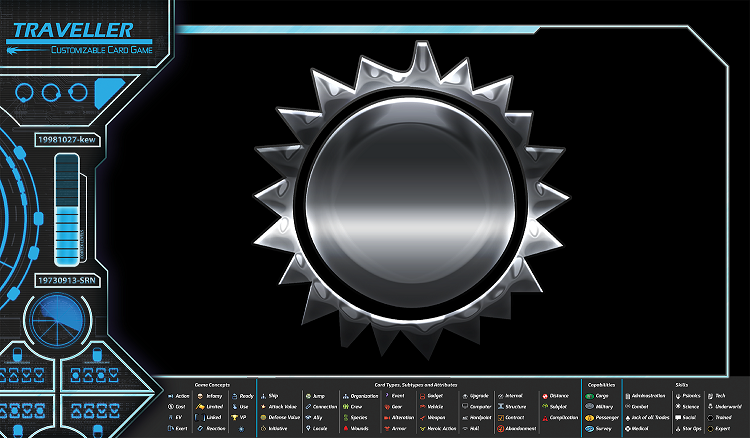Image resolution: width=750 pixels, height=438 pixels.
Task: Select the Defense Value icon
Action: click(x=263, y=417)
